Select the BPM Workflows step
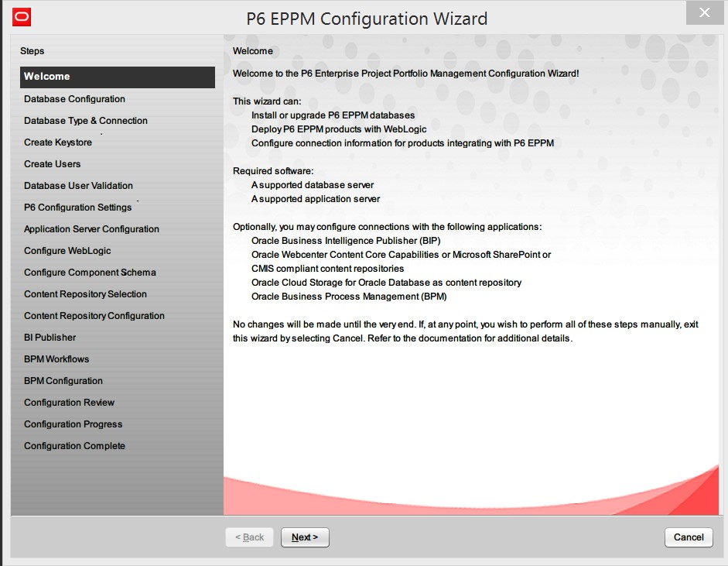The image size is (728, 566). click(x=56, y=359)
